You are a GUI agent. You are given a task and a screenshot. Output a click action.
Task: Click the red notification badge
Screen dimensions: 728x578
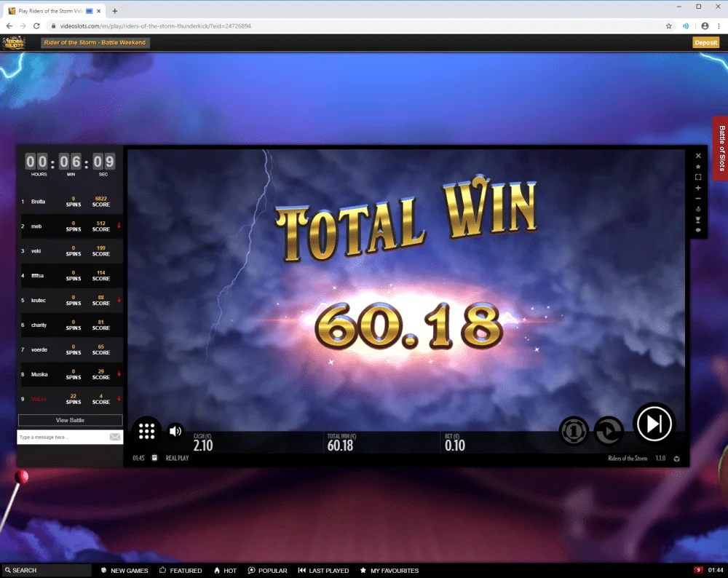698,570
